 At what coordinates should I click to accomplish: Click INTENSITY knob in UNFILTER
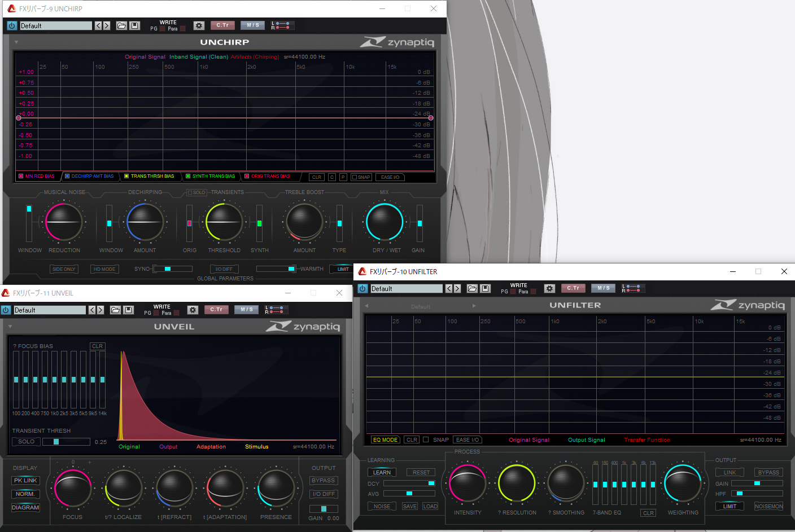(468, 483)
